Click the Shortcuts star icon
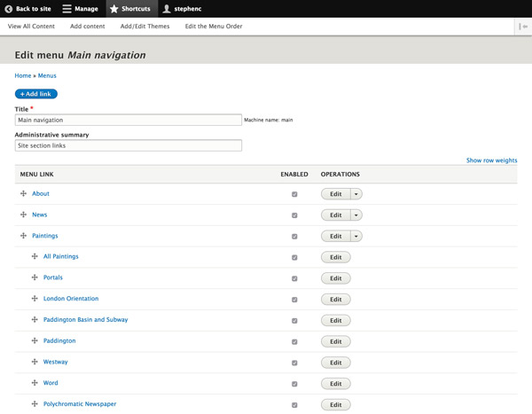The height and width of the screenshot is (414, 532). pos(114,9)
